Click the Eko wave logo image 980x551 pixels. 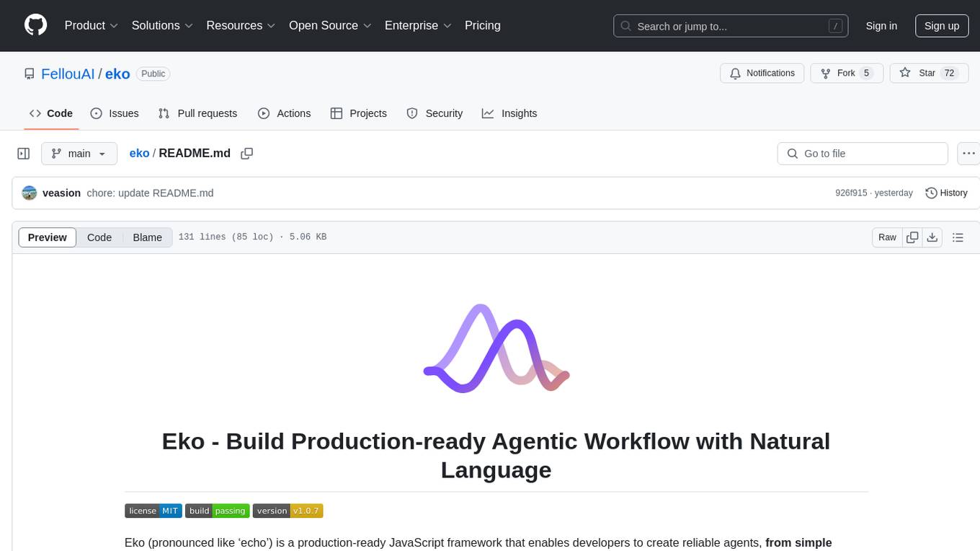[496, 348]
